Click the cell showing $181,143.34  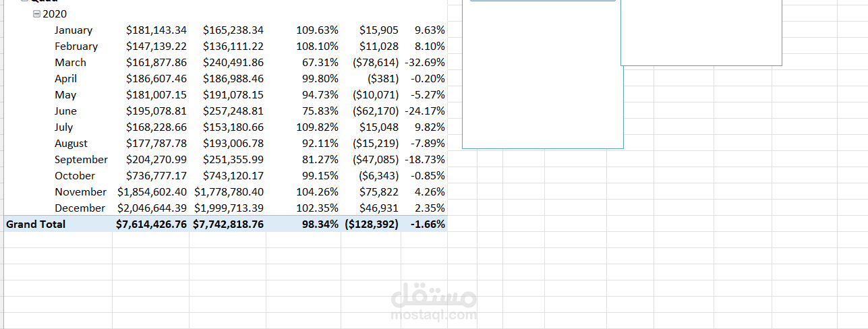tap(156, 30)
